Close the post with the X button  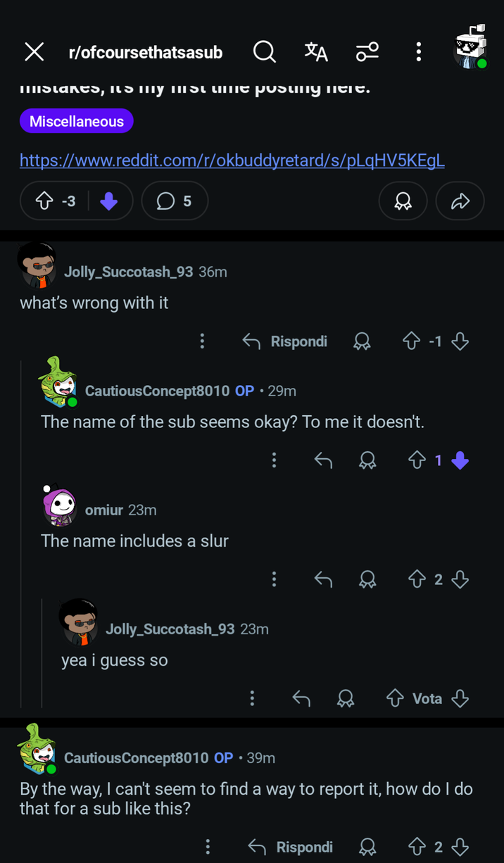tap(34, 51)
